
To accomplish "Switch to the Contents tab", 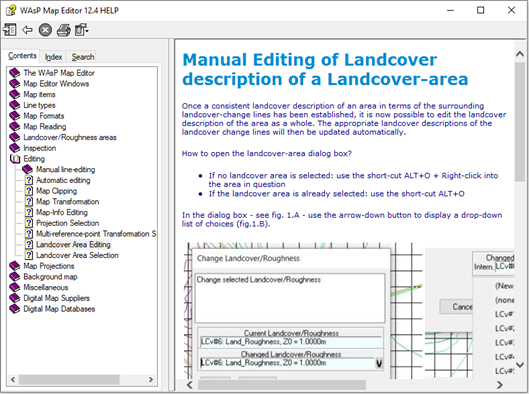I will [22, 56].
